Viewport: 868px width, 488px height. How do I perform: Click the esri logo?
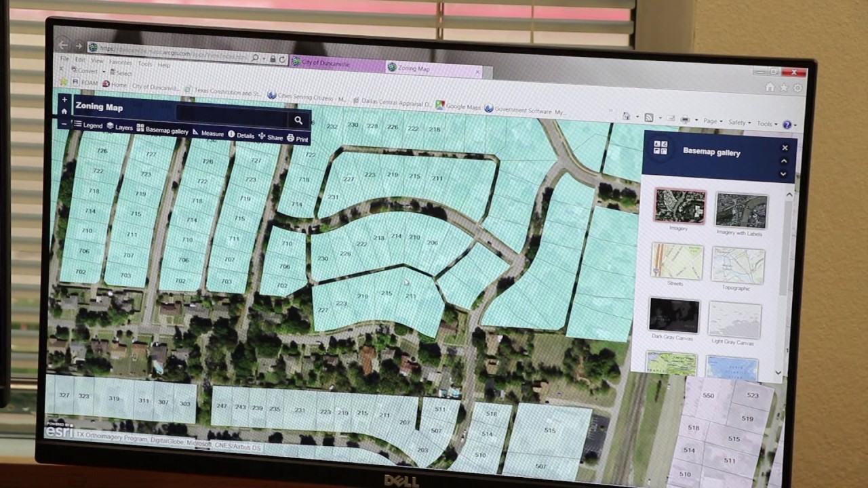(x=59, y=430)
